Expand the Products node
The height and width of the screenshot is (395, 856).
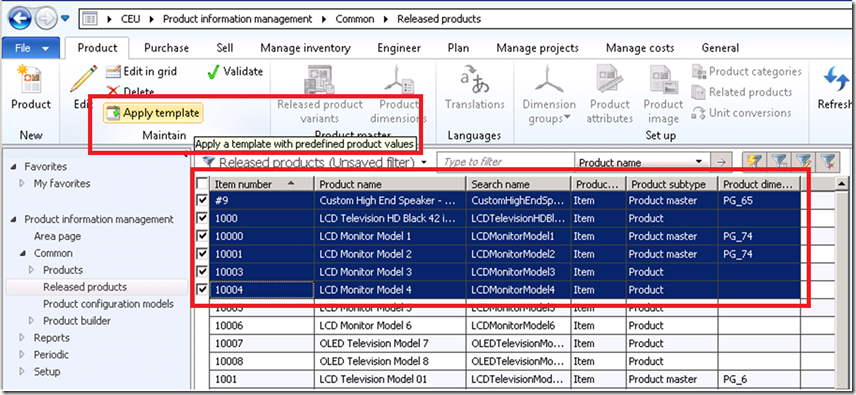pyautogui.click(x=32, y=270)
